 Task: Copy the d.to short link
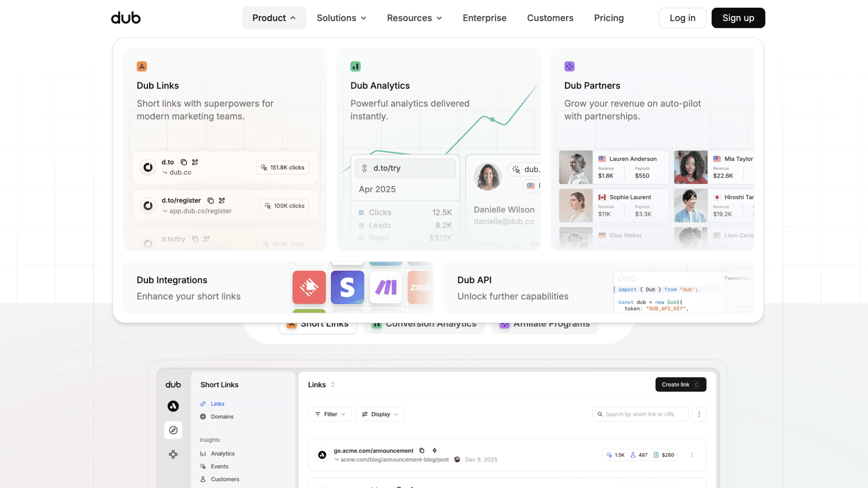184,162
